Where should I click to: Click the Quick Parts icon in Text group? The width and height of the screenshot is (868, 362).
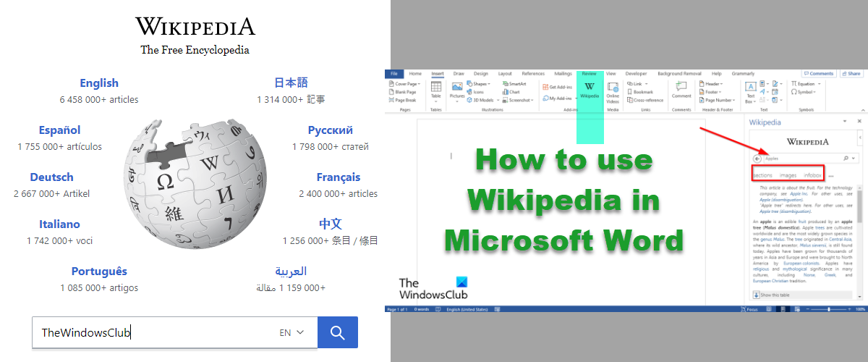pos(762,84)
